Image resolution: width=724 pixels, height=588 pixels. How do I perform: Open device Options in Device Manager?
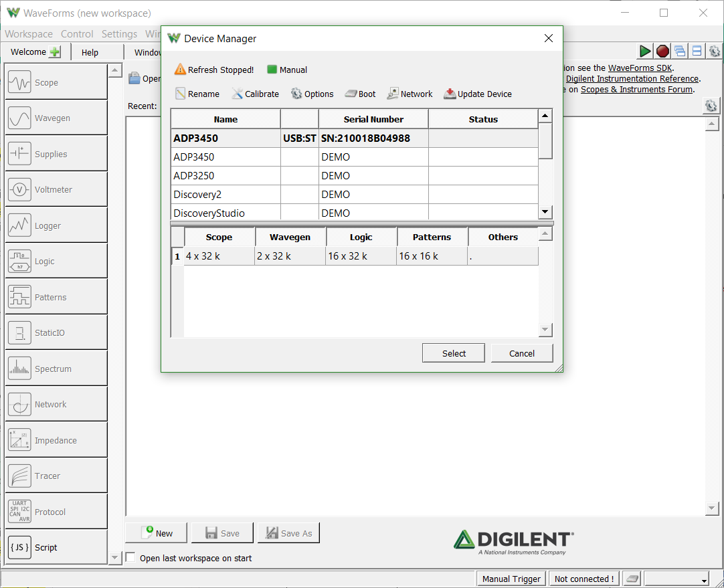click(x=312, y=94)
